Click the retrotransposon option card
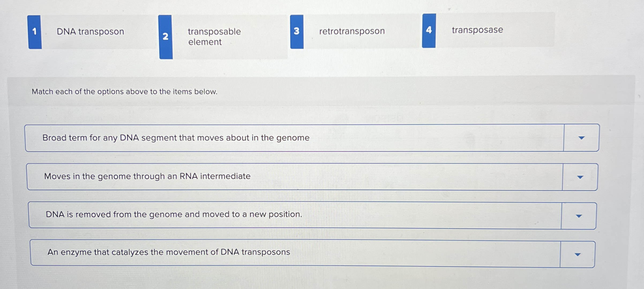 [x=351, y=31]
